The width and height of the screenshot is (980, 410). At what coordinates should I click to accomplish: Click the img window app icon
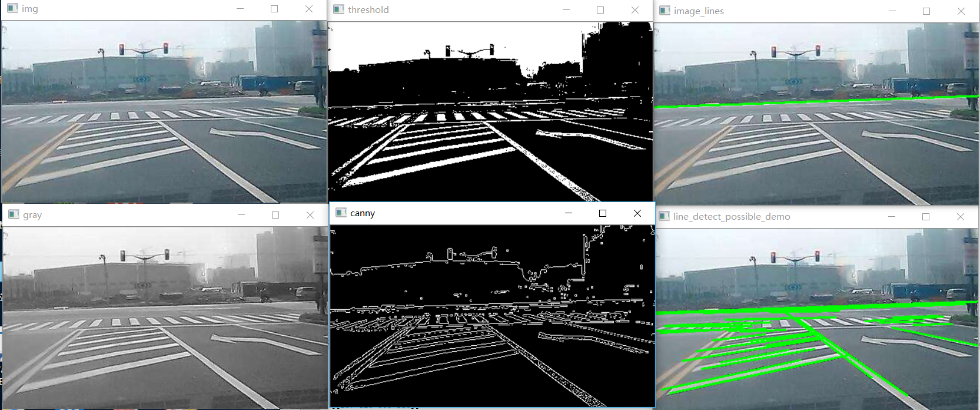click(12, 9)
